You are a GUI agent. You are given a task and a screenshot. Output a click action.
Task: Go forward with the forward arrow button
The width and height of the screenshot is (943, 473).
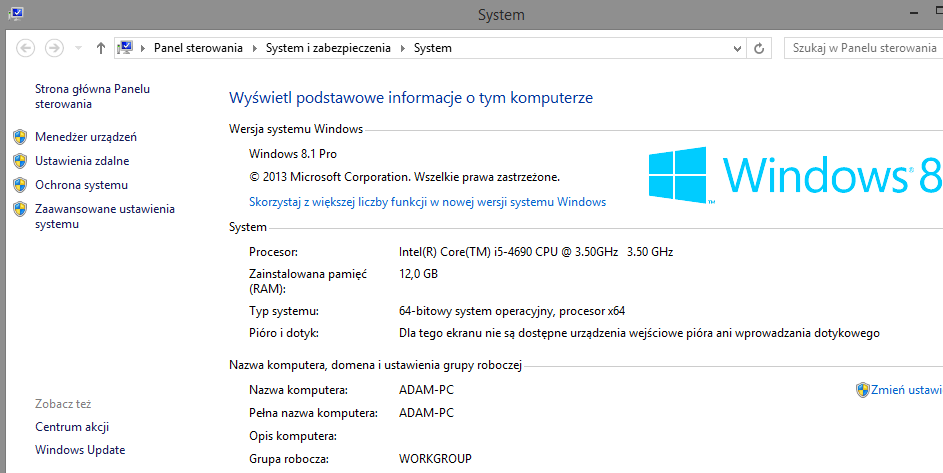(x=54, y=48)
